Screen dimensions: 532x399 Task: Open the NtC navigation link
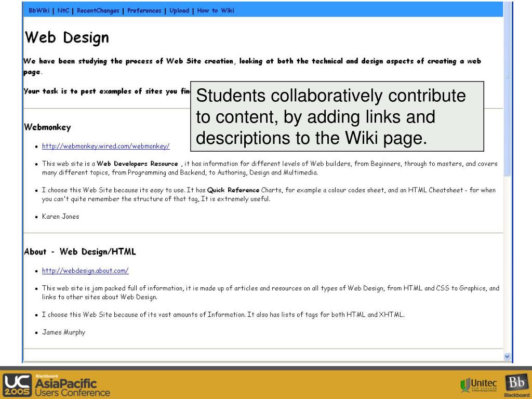click(63, 10)
